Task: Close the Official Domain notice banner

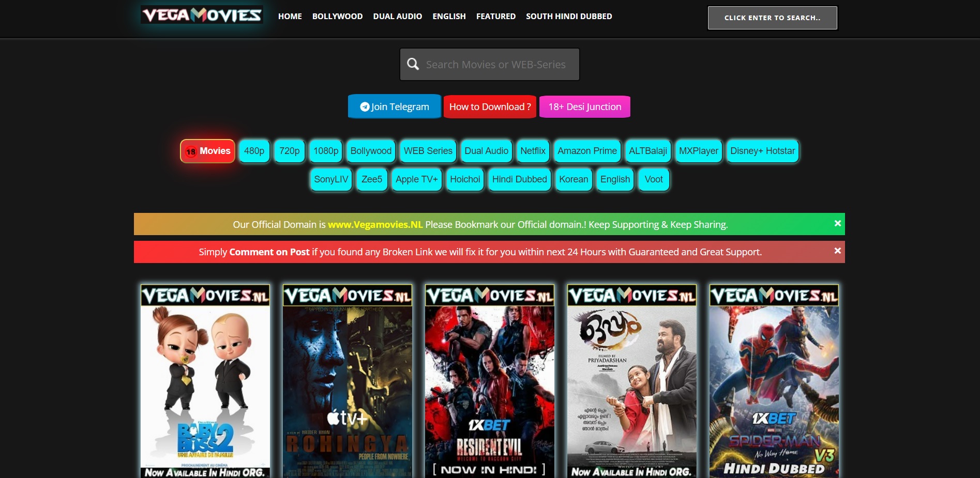Action: coord(837,223)
